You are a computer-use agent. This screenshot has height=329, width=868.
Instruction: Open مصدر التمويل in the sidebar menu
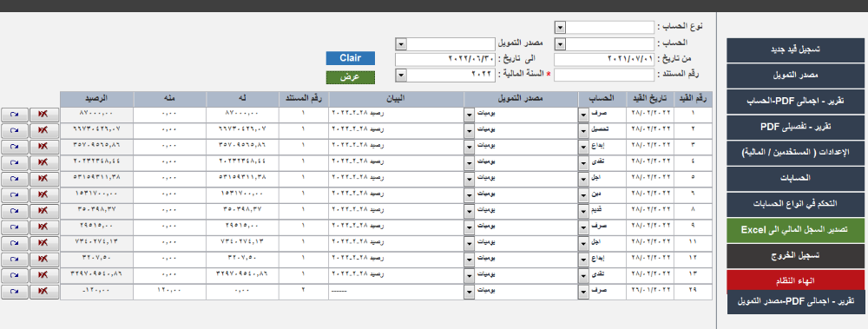795,76
